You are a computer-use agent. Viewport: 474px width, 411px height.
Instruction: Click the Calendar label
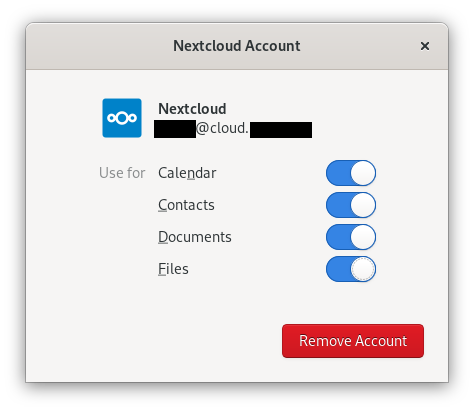point(187,173)
